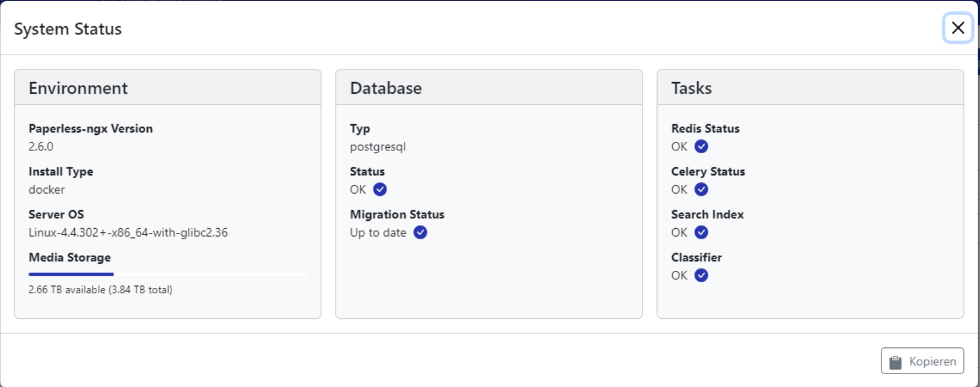This screenshot has width=980, height=387.
Task: Click the postgresql database type value
Action: click(x=378, y=147)
